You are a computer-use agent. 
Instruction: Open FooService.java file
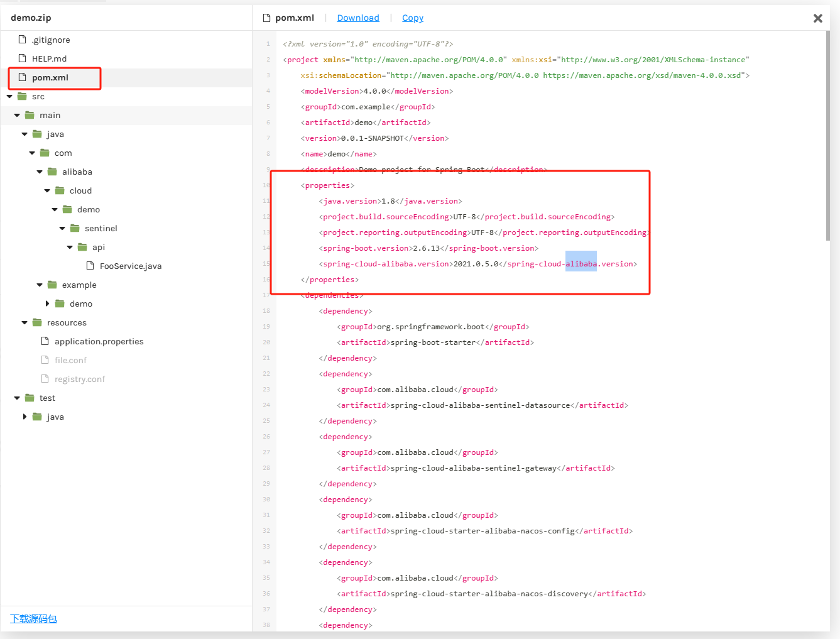131,266
